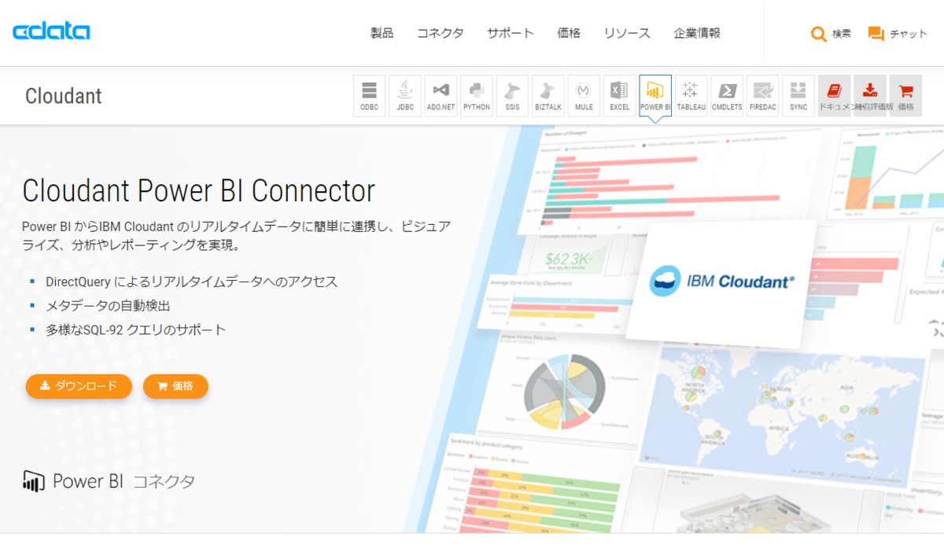944x560 pixels.
Task: Select the Sync icon
Action: [798, 96]
